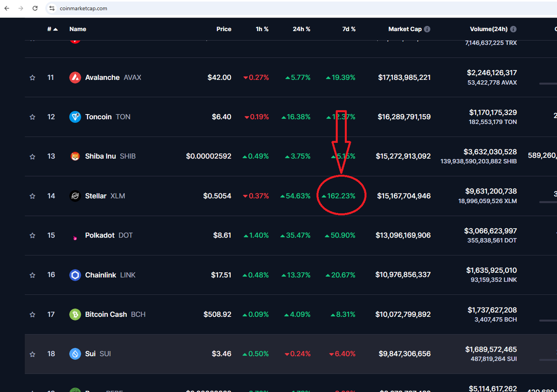Click Stellar price $0.5054
557x392 pixels.
(217, 196)
